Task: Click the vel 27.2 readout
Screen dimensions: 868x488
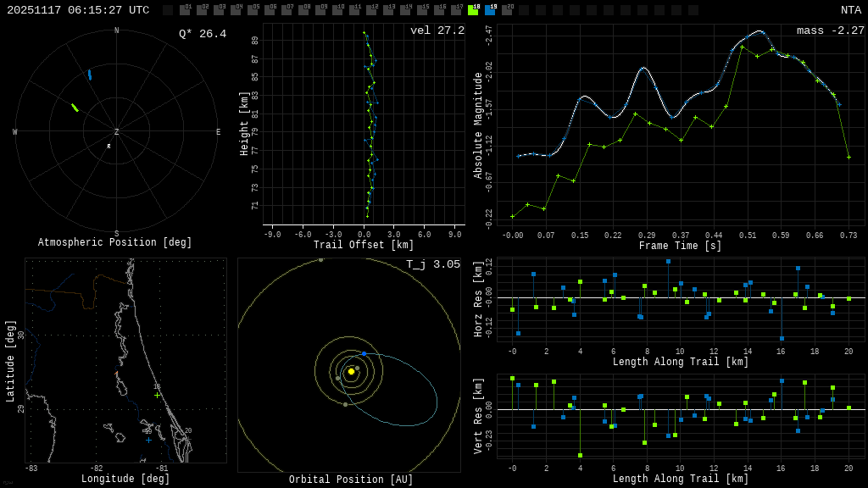Action: click(x=437, y=30)
